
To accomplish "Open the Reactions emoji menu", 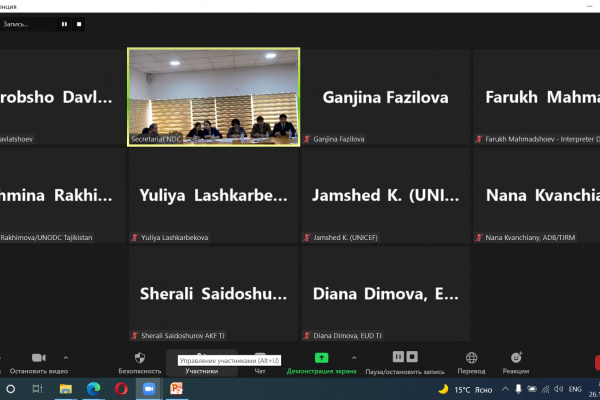I will click(516, 357).
